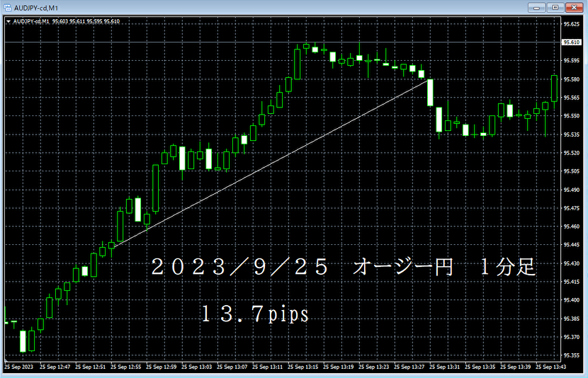Select the 13.7pips text label
Screen dimensions: 588x378
(x=255, y=314)
